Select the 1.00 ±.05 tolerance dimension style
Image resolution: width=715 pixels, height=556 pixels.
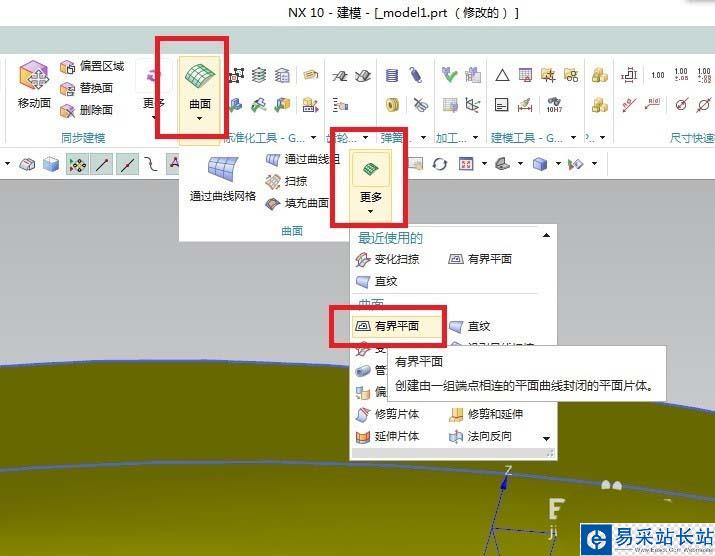681,75
